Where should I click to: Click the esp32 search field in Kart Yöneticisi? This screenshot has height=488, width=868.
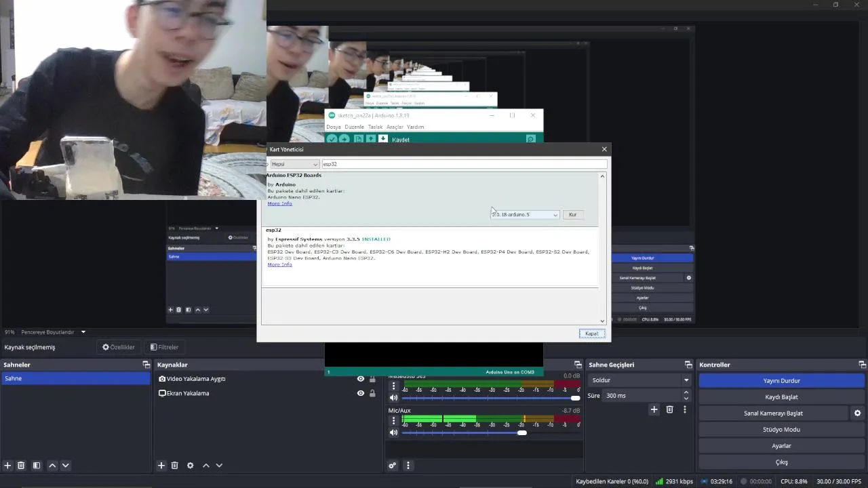(465, 164)
